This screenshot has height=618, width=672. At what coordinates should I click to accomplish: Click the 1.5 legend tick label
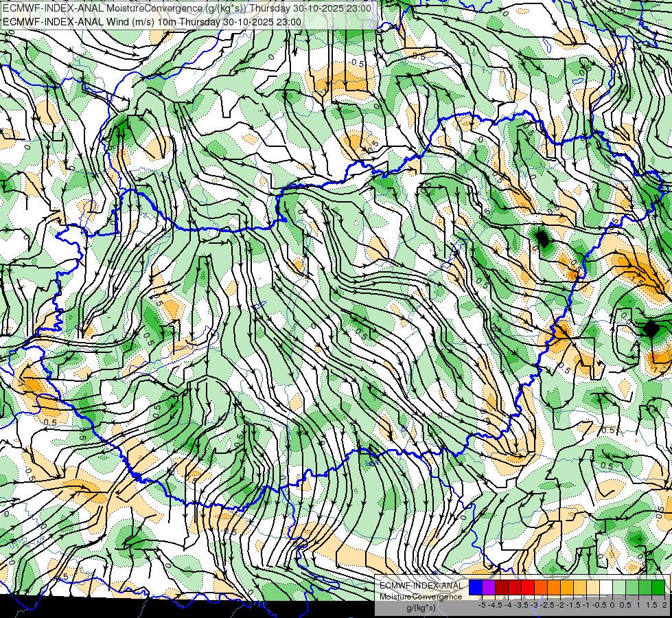(652, 606)
